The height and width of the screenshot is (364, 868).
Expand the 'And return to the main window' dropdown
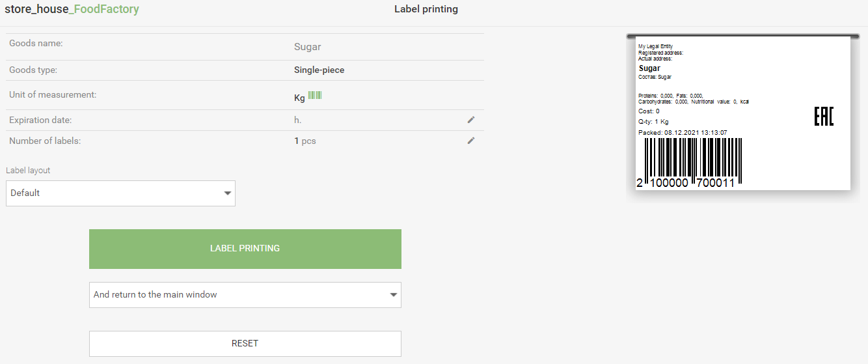click(245, 295)
